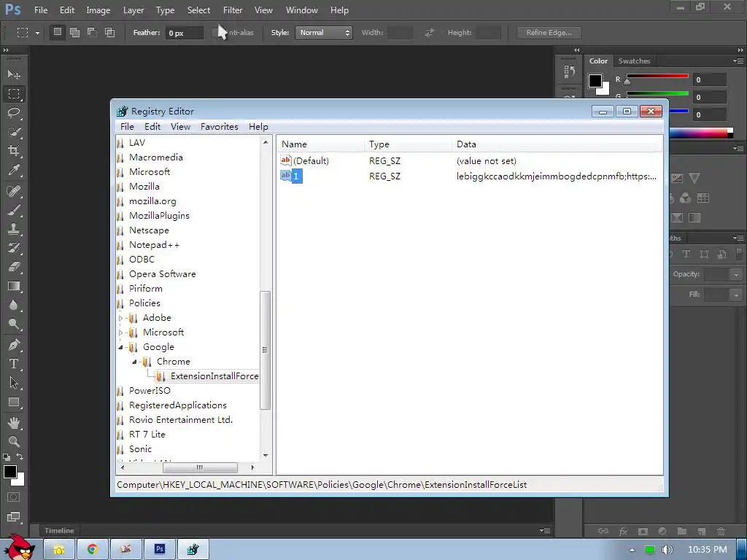The width and height of the screenshot is (747, 560).
Task: Select the Quick Selection tool
Action: (x=14, y=132)
